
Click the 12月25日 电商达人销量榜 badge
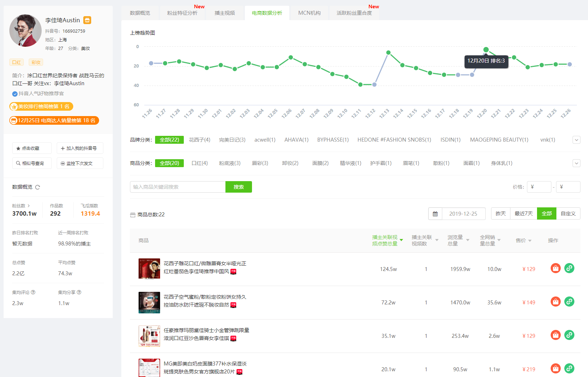(x=54, y=120)
